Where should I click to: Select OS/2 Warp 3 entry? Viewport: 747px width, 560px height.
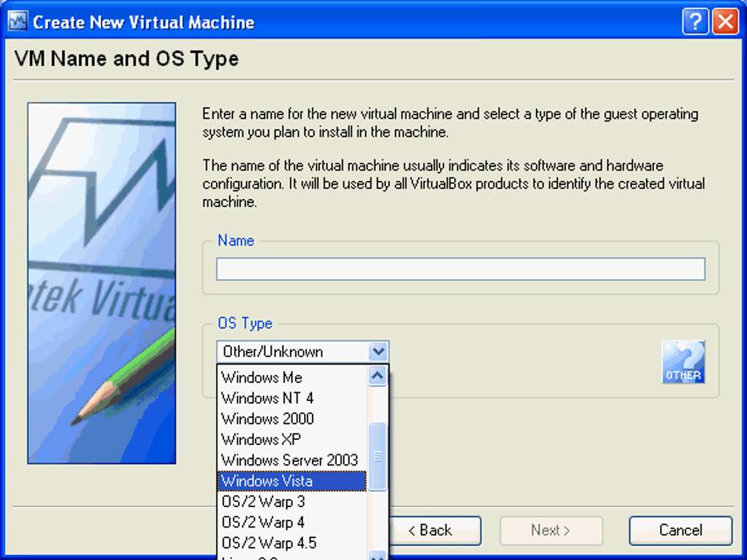click(292, 501)
